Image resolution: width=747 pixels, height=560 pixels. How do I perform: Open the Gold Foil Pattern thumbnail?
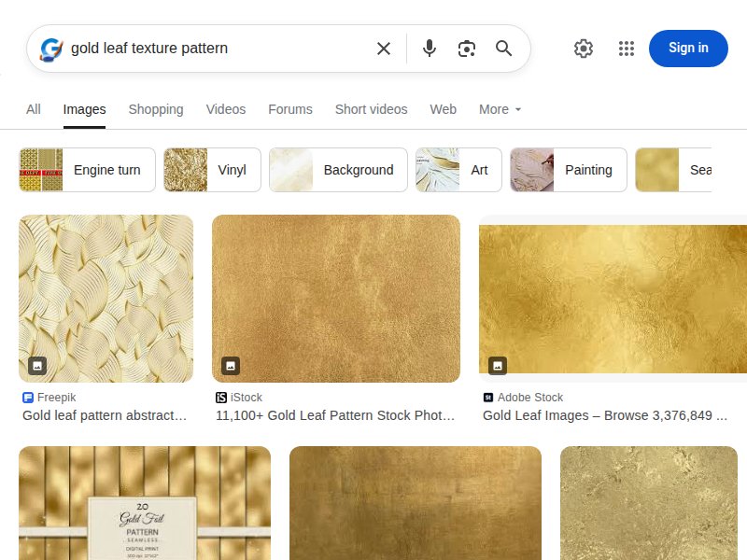(144, 504)
